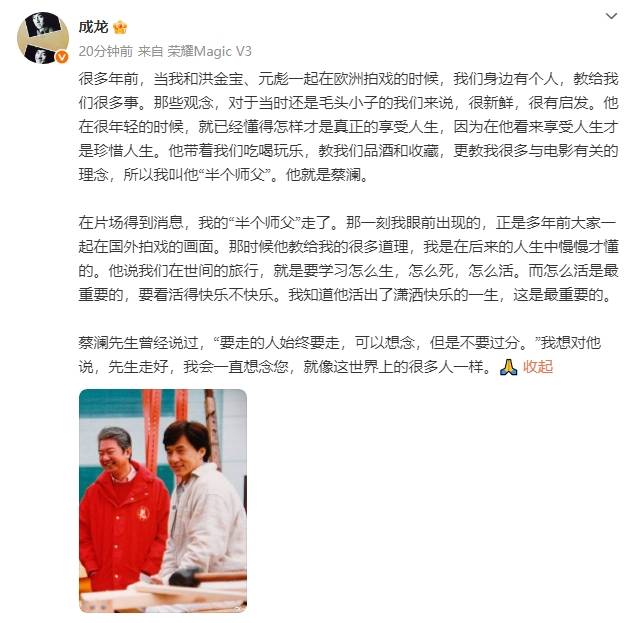The image size is (632, 623).
Task: Collapse the post with 收起
Action: coord(538,367)
